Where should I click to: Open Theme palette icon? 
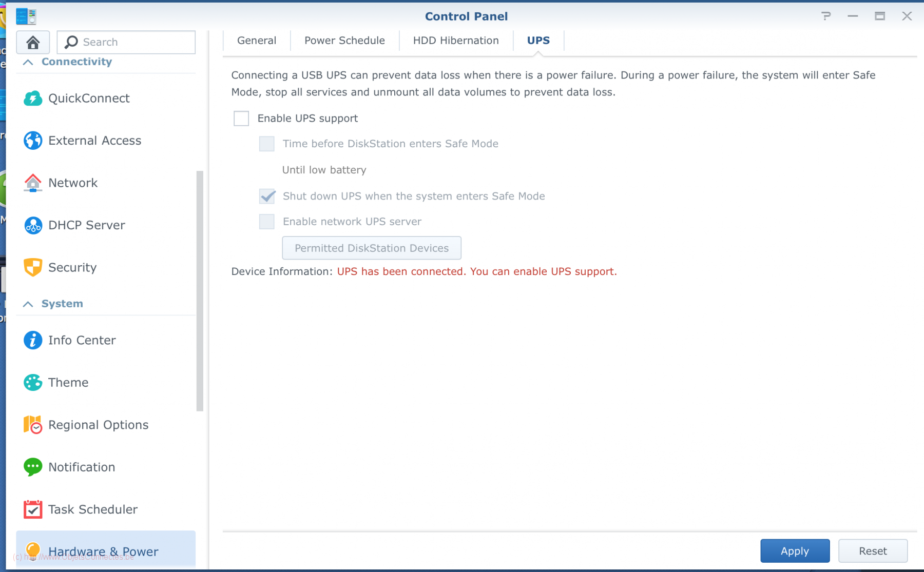click(33, 382)
